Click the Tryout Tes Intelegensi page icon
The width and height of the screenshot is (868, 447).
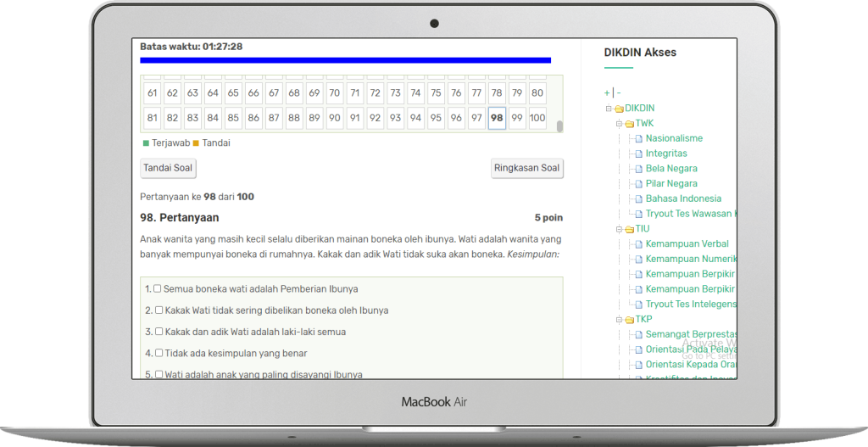pyautogui.click(x=639, y=305)
